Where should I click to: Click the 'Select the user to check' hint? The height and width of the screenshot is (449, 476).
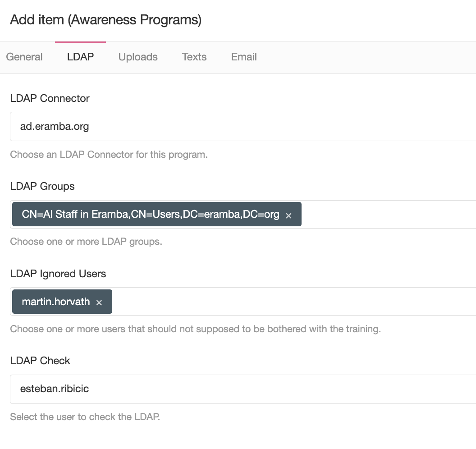(85, 417)
